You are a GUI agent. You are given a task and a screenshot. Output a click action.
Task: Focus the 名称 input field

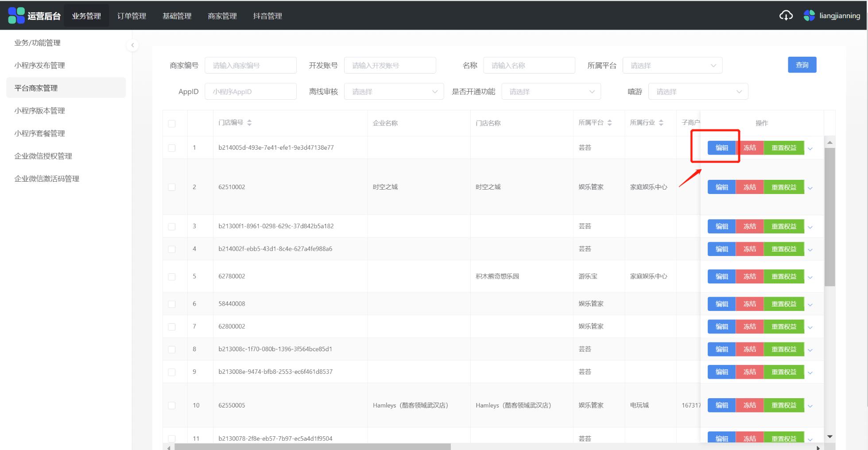[529, 66]
